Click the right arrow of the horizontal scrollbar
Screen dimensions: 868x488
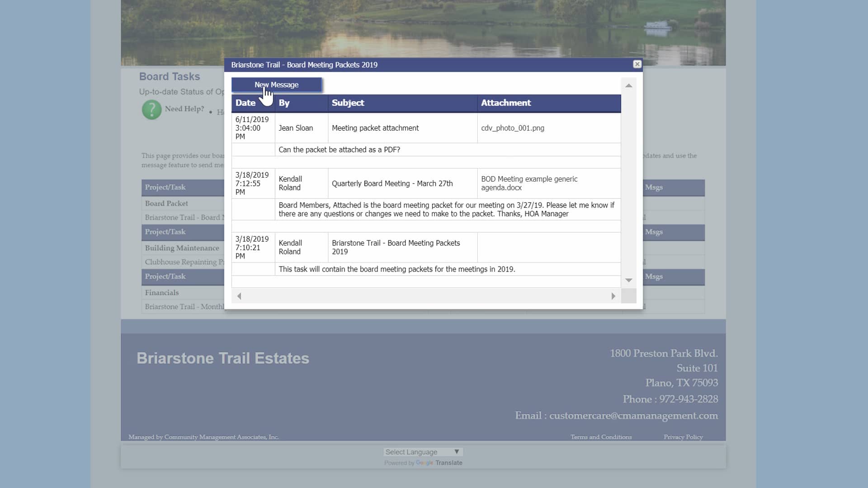tap(613, 296)
